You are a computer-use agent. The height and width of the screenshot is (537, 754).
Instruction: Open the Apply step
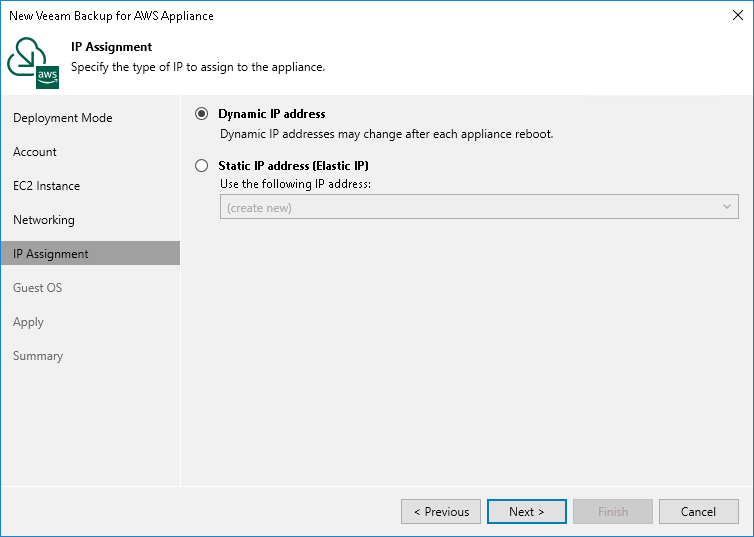(29, 322)
